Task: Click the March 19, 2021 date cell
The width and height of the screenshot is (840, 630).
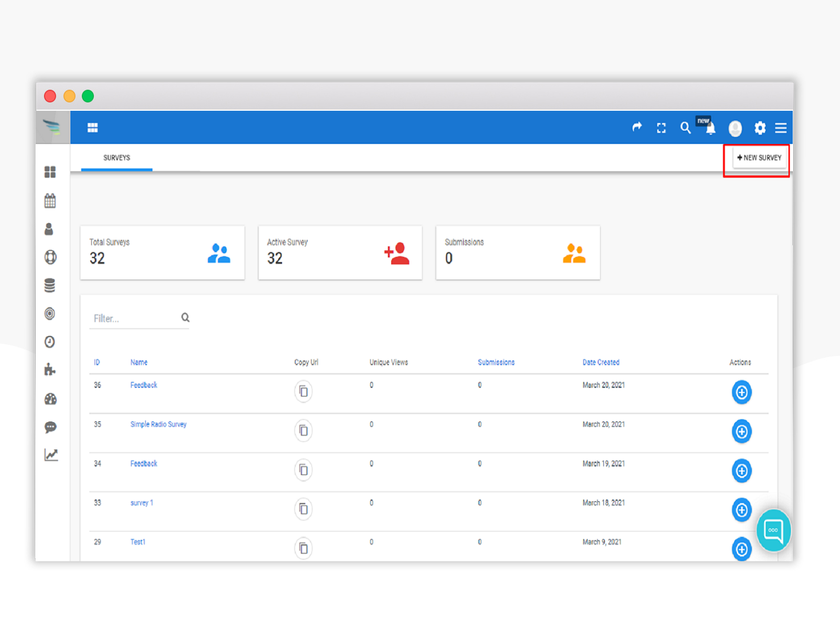Action: coord(604,464)
